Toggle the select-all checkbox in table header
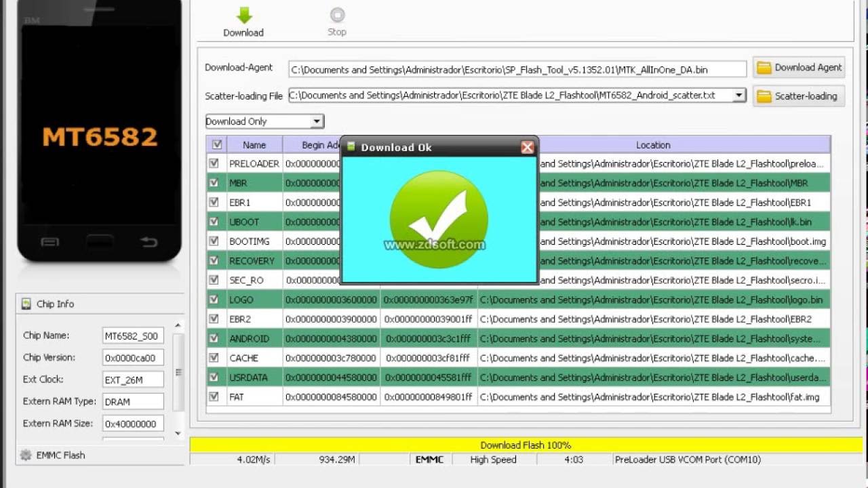868x488 pixels. 217,144
